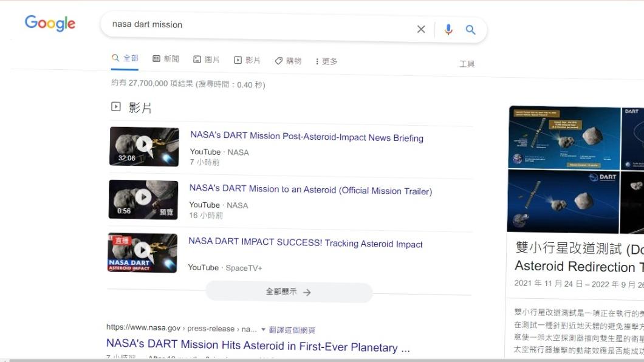
Task: Select '7 小時前' under the News Briefing video
Action: [x=205, y=162]
